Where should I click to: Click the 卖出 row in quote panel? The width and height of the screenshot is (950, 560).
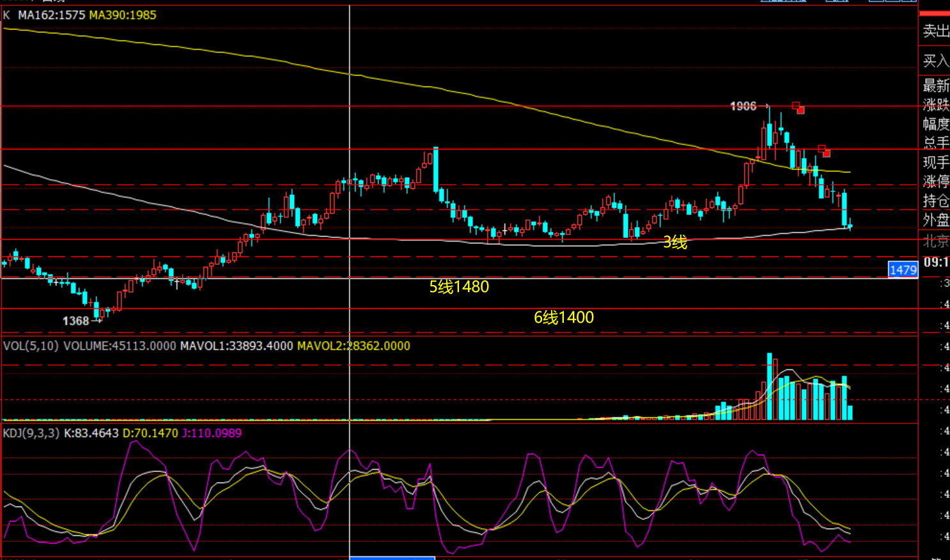pyautogui.click(x=935, y=31)
